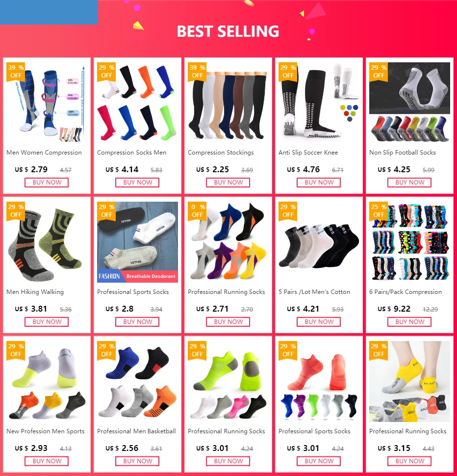Click BUY NOW under Compression Stockings

[x=228, y=183]
